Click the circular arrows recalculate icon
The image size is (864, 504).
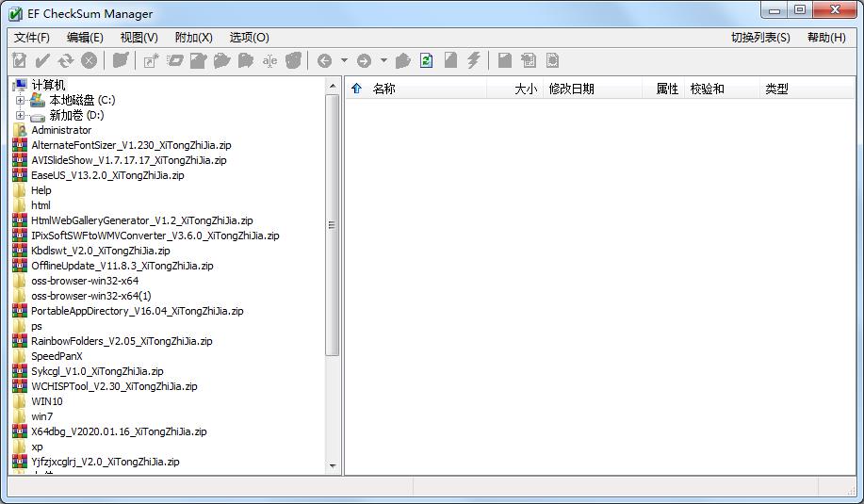[x=65, y=60]
